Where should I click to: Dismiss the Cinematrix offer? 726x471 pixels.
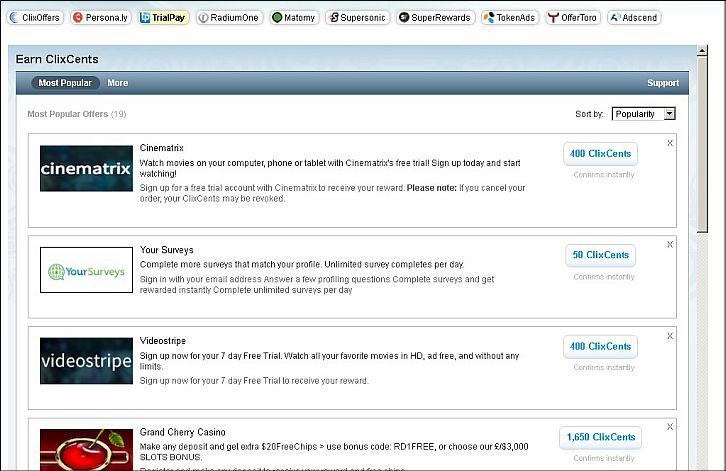(670, 143)
